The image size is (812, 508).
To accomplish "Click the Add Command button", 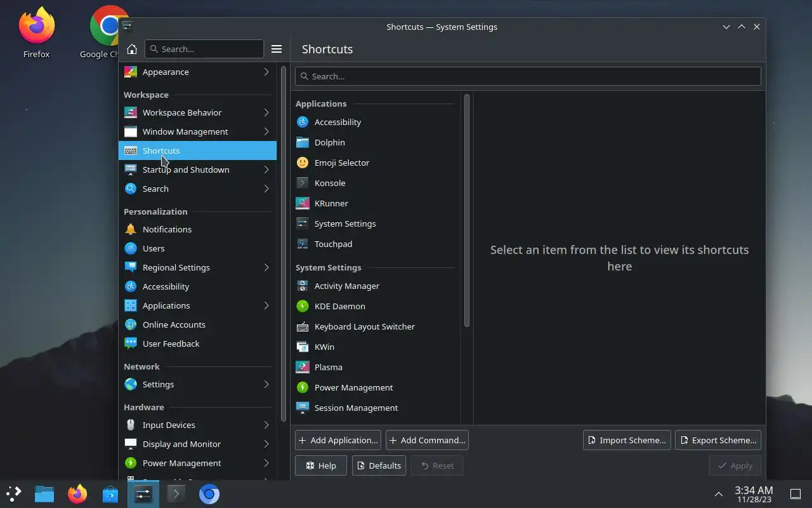I will [427, 440].
